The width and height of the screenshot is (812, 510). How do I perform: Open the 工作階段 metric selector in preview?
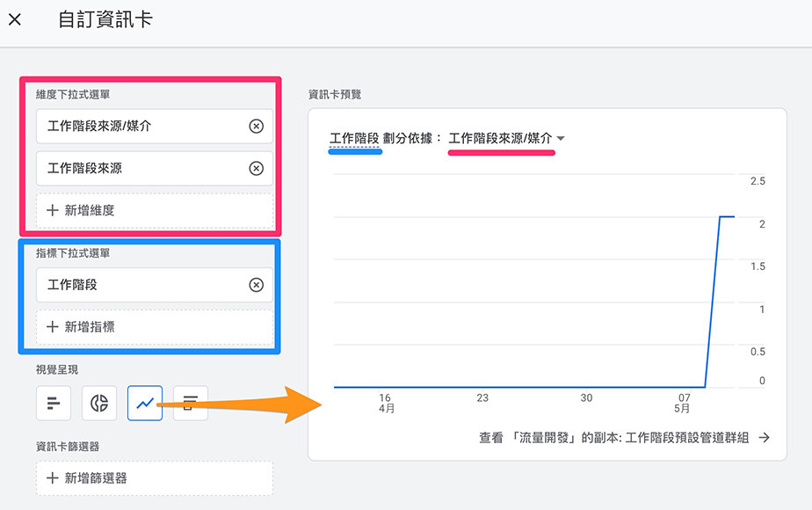[354, 139]
